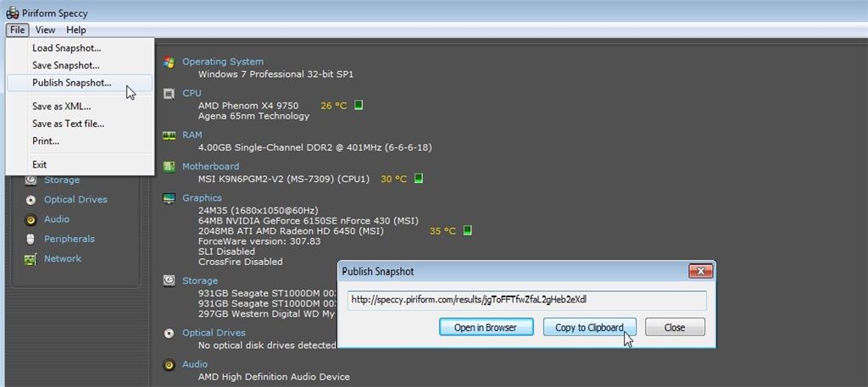Open the RAM summary heading link
The height and width of the screenshot is (387, 868).
192,135
